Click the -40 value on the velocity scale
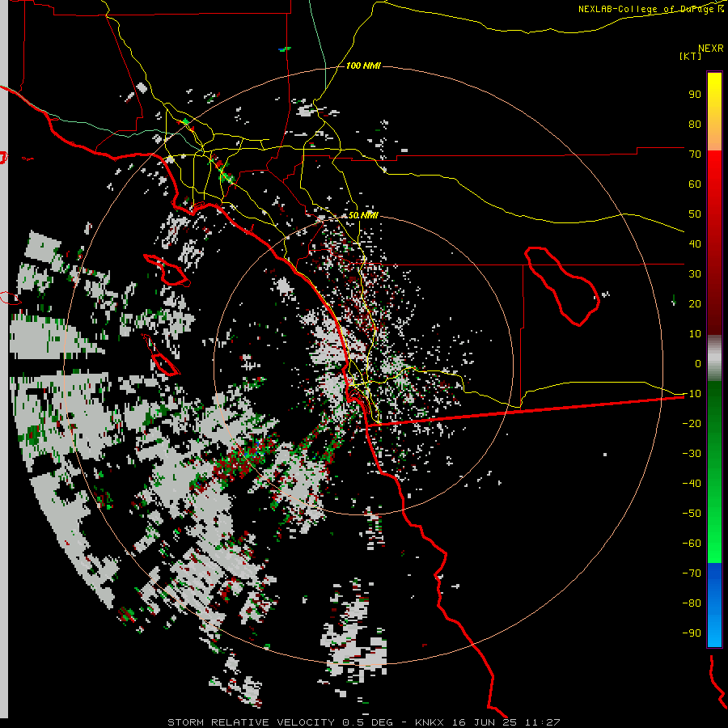This screenshot has width=728, height=728. 692,484
